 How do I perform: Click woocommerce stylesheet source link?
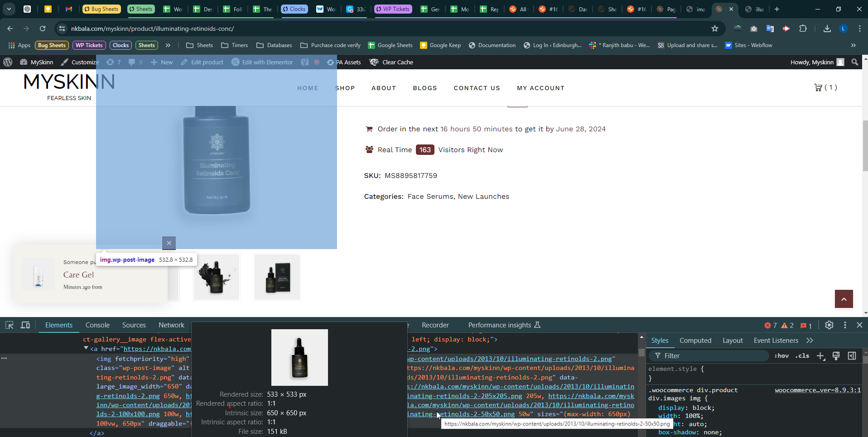pos(818,390)
